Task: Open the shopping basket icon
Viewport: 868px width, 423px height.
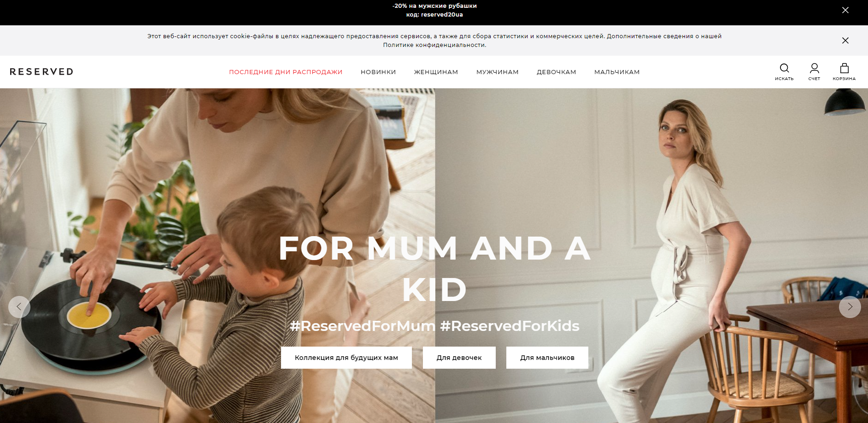Action: click(844, 69)
